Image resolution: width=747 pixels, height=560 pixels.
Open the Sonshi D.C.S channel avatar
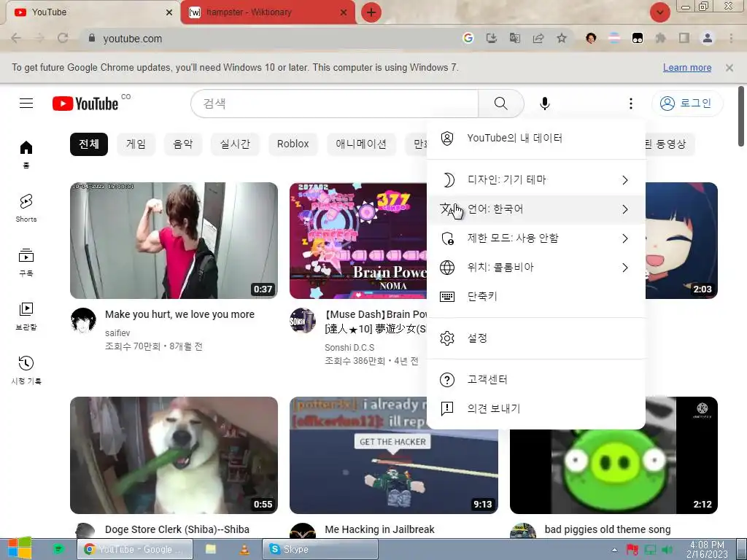tap(303, 320)
